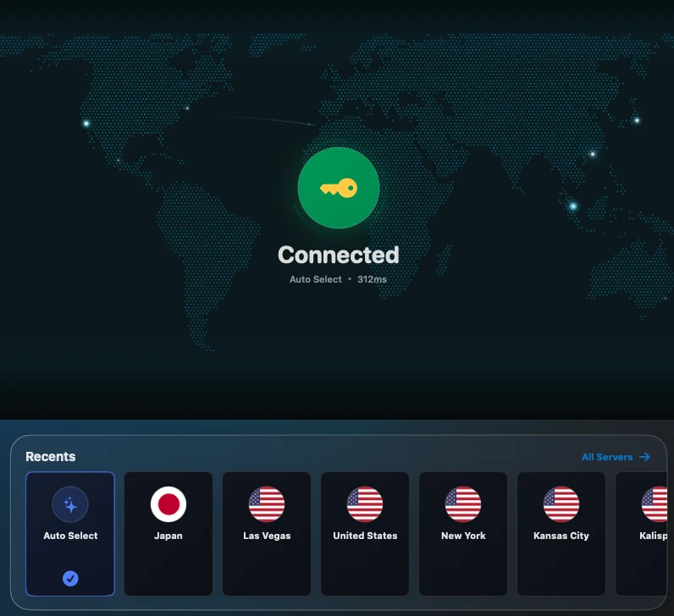This screenshot has height=616, width=674.
Task: Click the Recents heading
Action: [x=51, y=457]
